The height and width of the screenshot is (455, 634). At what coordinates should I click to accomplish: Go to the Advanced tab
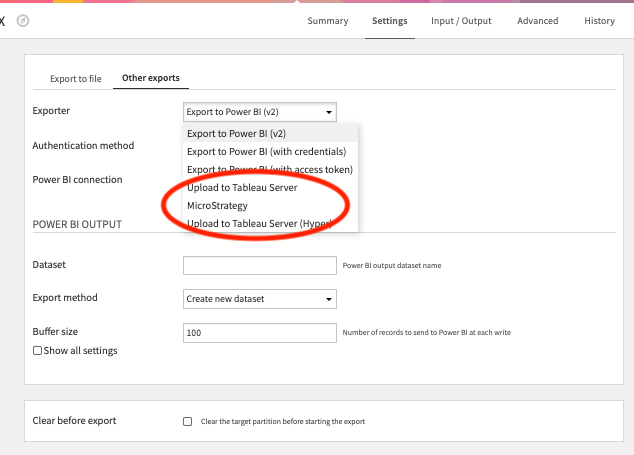pyautogui.click(x=537, y=21)
